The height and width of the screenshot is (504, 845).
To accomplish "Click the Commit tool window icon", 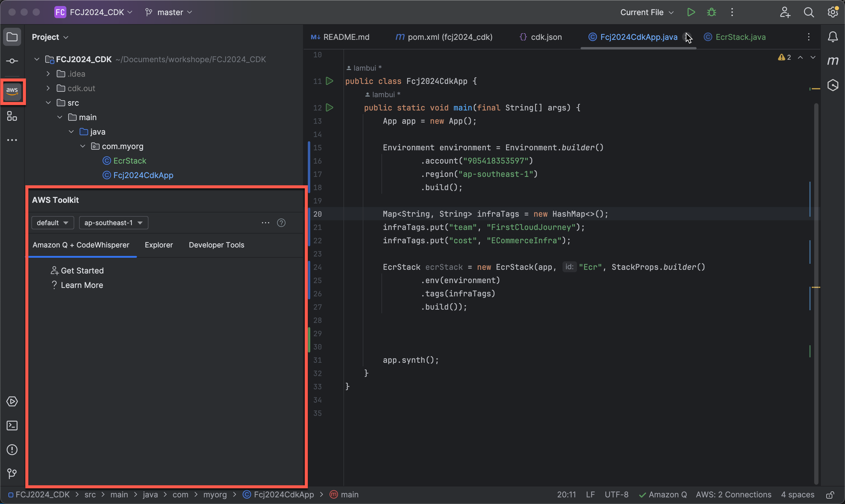I will 12,61.
